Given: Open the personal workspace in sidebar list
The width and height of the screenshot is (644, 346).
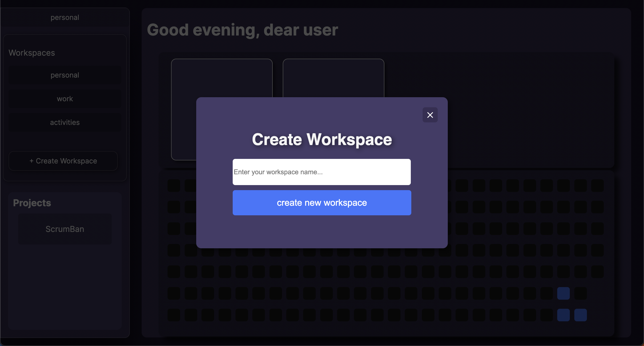Looking at the screenshot, I should [65, 75].
